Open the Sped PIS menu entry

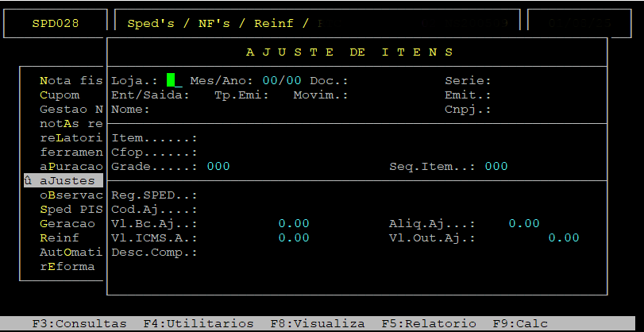71,209
